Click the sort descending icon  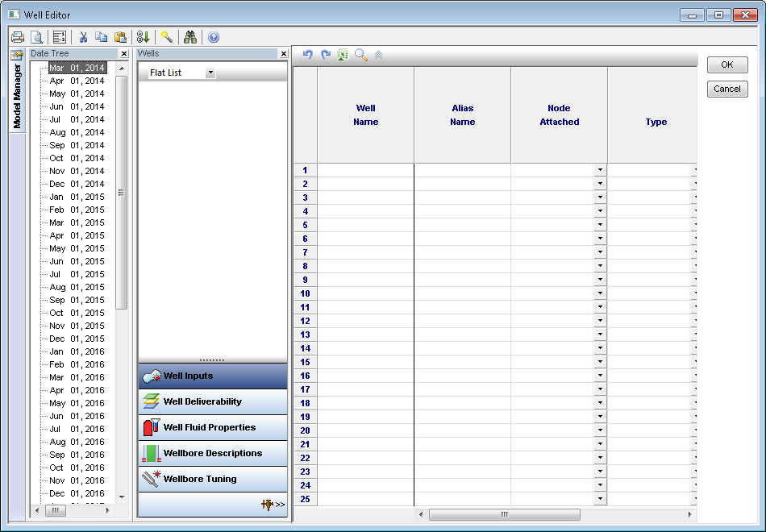pyautogui.click(x=144, y=37)
